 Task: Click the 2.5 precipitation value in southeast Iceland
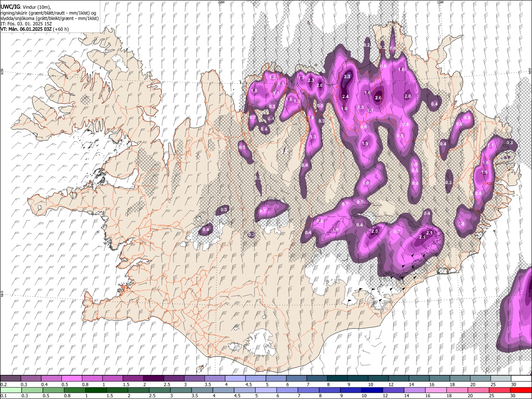(374, 231)
